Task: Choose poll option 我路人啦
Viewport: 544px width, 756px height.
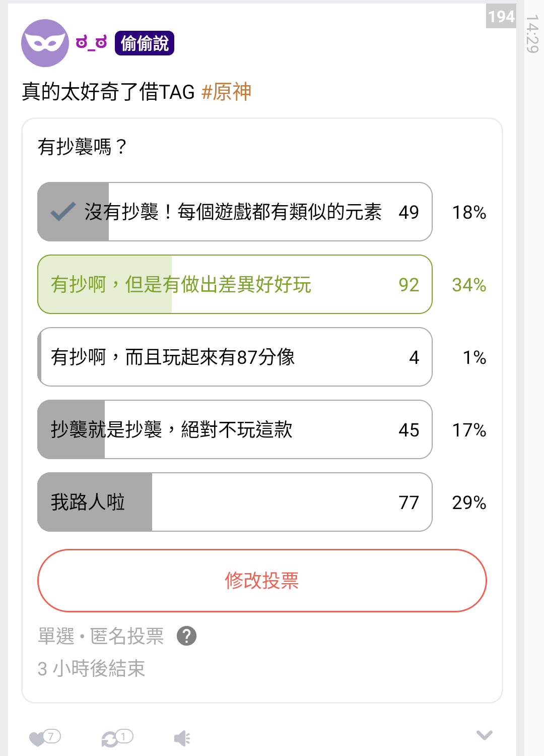Action: pos(235,502)
